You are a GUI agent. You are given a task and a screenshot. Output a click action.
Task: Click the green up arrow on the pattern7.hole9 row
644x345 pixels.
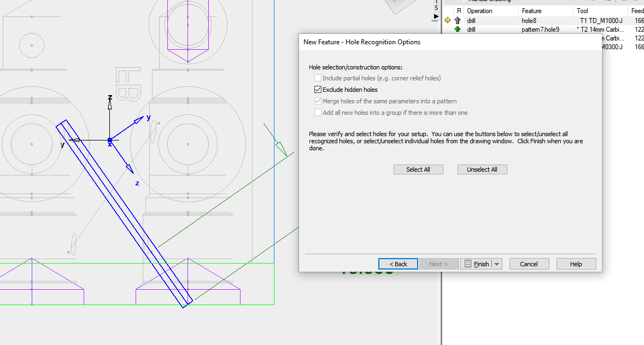pyautogui.click(x=457, y=29)
